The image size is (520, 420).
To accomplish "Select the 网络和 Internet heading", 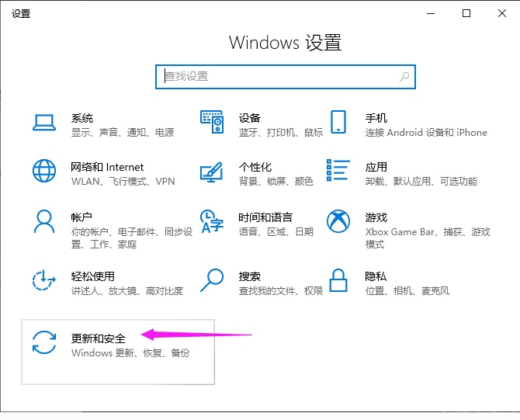I will click(x=107, y=167).
